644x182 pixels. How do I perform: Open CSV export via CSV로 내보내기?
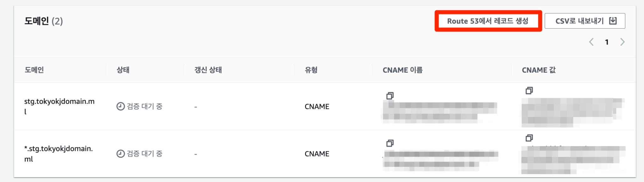pyautogui.click(x=585, y=20)
